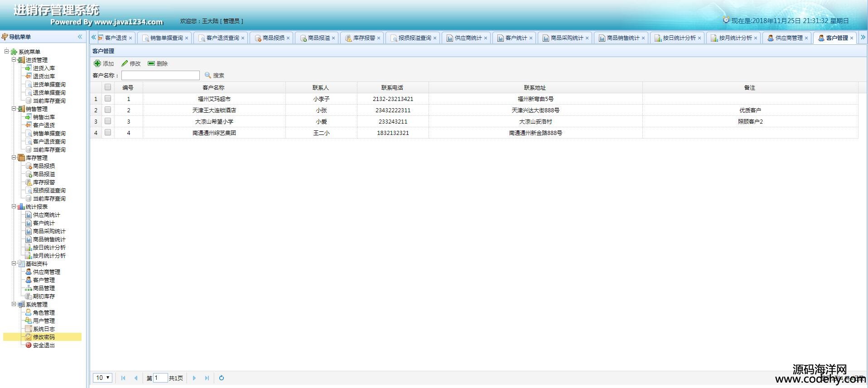Click the green Add (添加) icon
The width and height of the screenshot is (868, 388).
pyautogui.click(x=97, y=63)
